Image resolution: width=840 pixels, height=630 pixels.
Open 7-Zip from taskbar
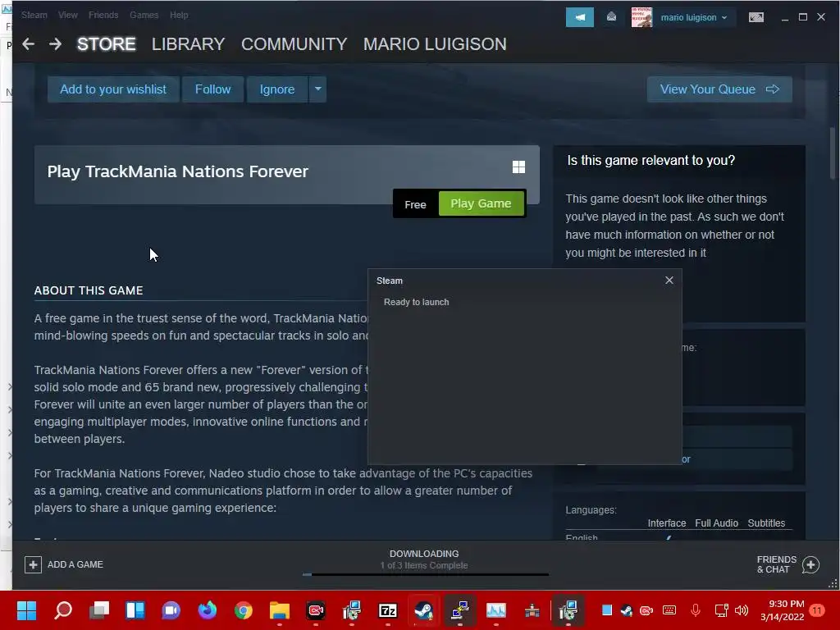387,610
